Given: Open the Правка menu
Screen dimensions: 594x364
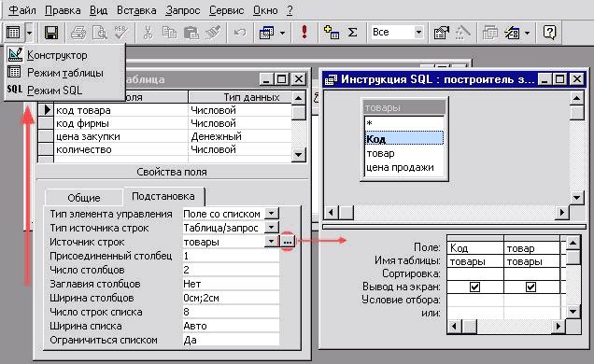Looking at the screenshot, I should pyautogui.click(x=63, y=10).
